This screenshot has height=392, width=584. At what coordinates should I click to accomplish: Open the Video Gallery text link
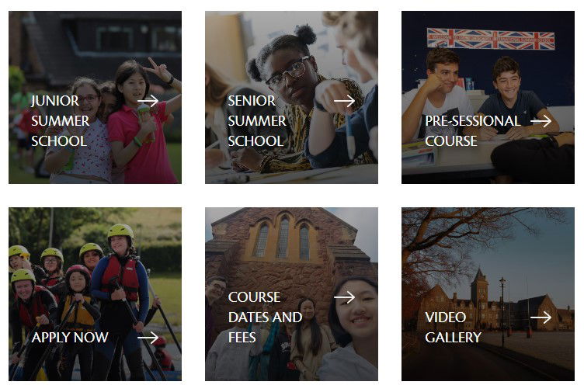(x=453, y=328)
